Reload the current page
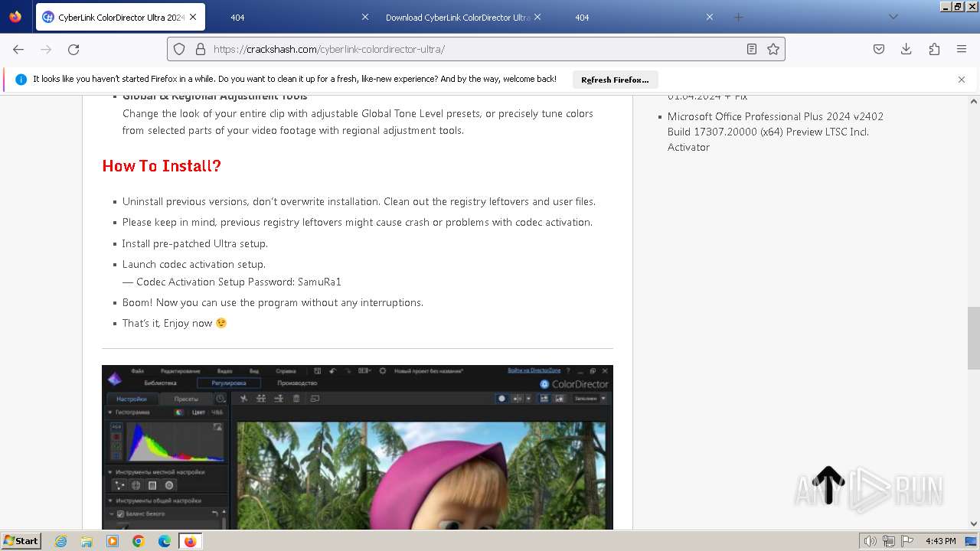This screenshot has width=980, height=551. [x=73, y=49]
